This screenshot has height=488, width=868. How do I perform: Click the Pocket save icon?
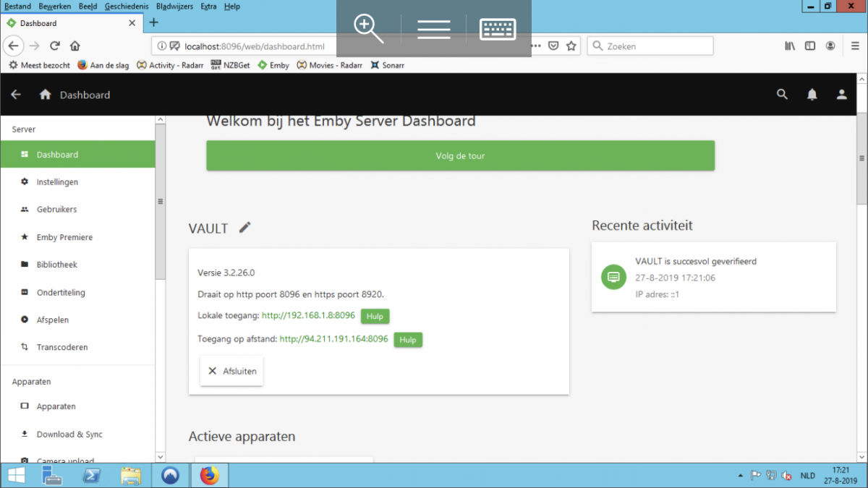553,46
